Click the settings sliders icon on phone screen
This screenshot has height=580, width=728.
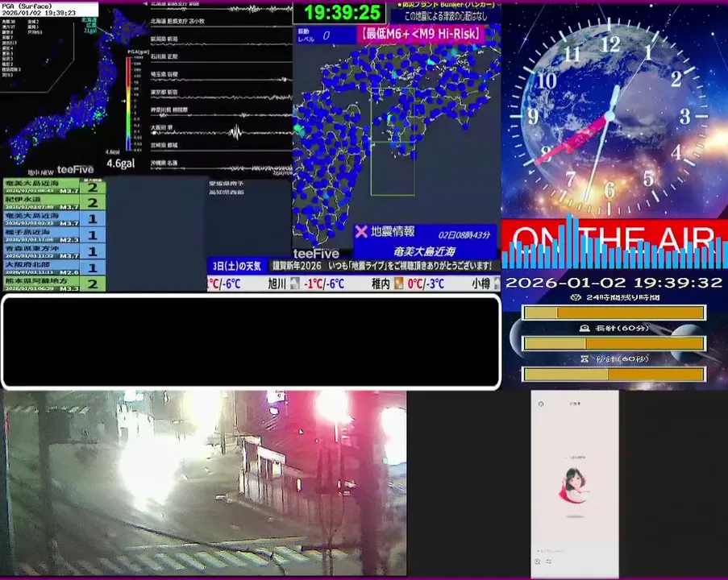(549, 561)
